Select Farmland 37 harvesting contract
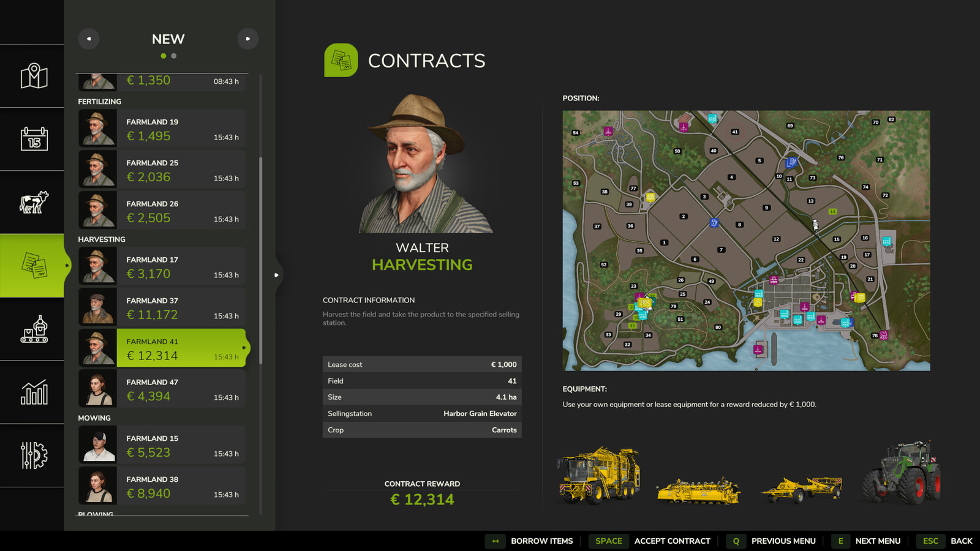 [x=162, y=307]
